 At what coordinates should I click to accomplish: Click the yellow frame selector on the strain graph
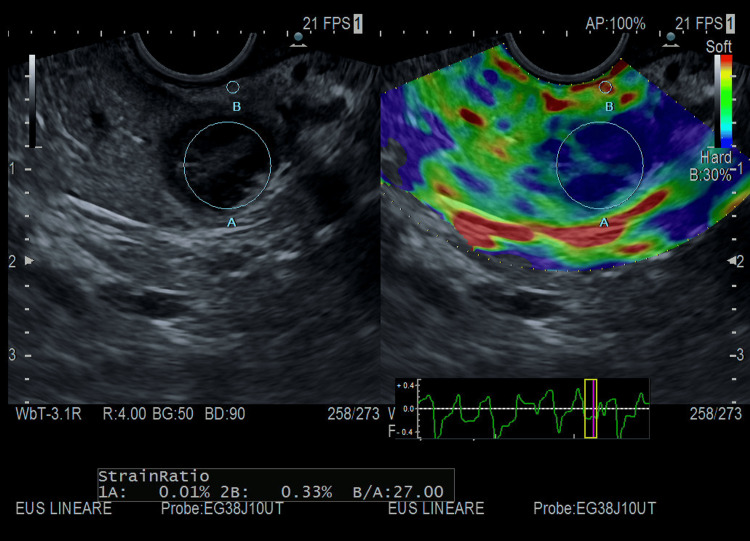[x=591, y=408]
